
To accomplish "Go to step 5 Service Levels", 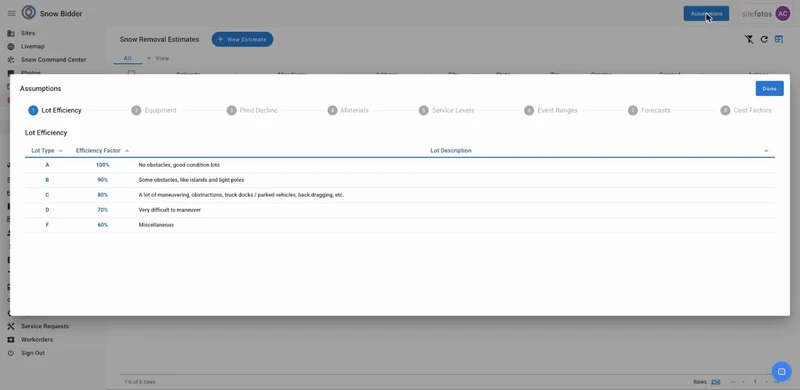I will pyautogui.click(x=446, y=110).
